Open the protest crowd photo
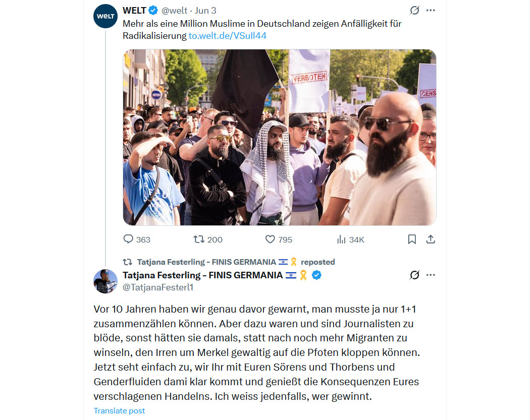This screenshot has height=420, width=530. 280,138
